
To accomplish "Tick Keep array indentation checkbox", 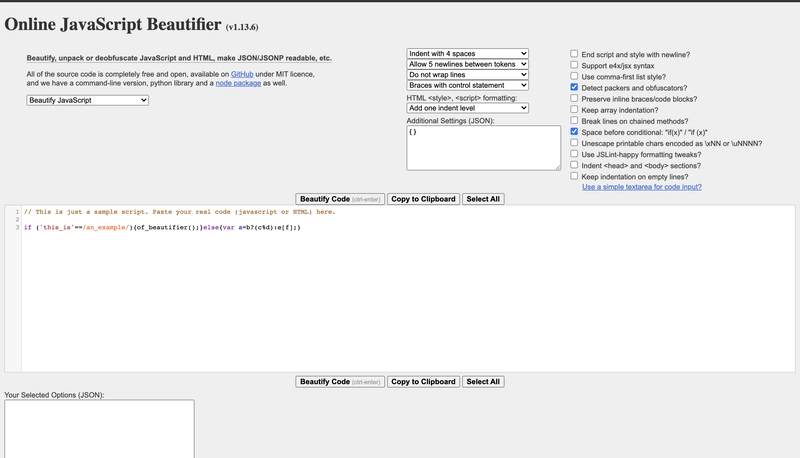I will tap(574, 109).
